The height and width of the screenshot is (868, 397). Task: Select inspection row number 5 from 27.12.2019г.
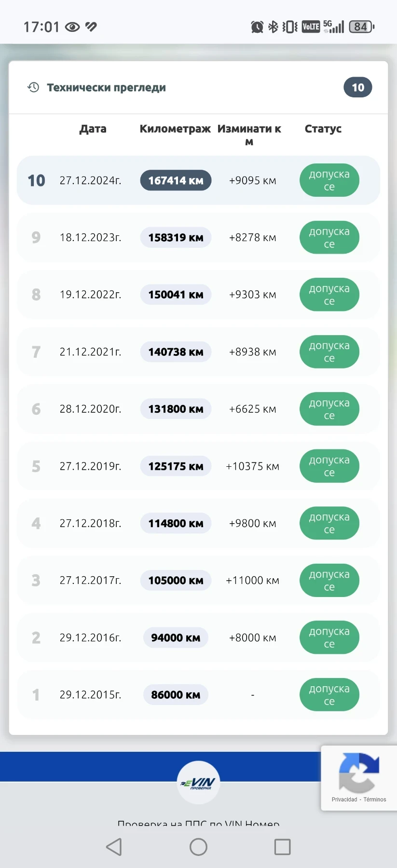pos(90,466)
